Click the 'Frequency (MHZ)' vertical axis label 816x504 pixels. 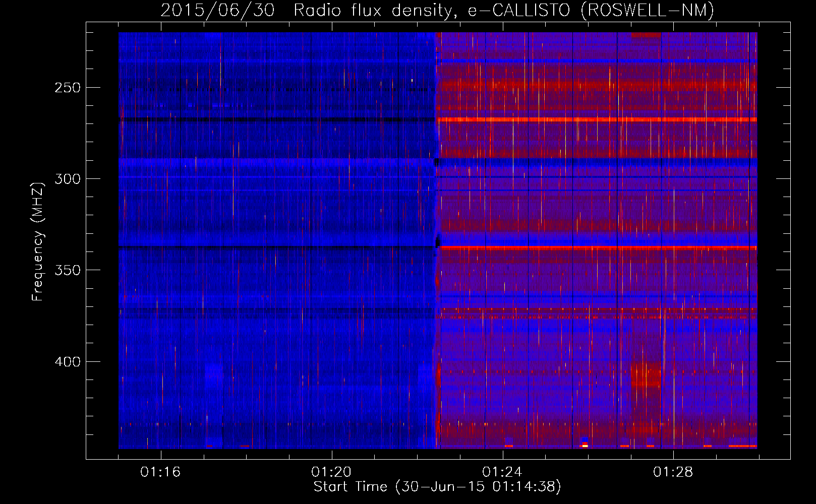tap(38, 242)
